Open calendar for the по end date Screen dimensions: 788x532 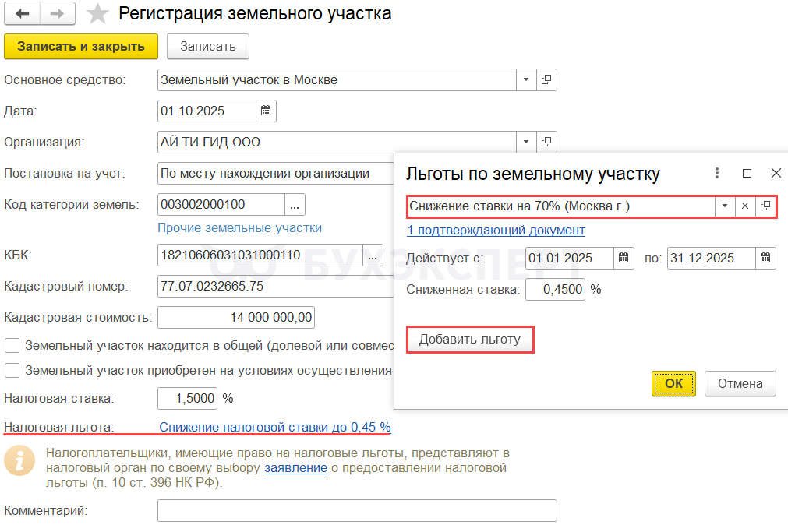[765, 258]
